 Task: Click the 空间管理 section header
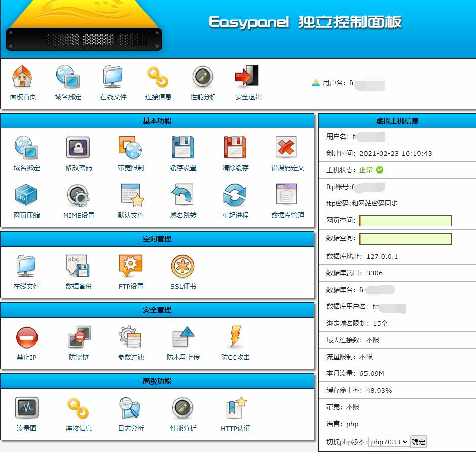[x=157, y=239]
